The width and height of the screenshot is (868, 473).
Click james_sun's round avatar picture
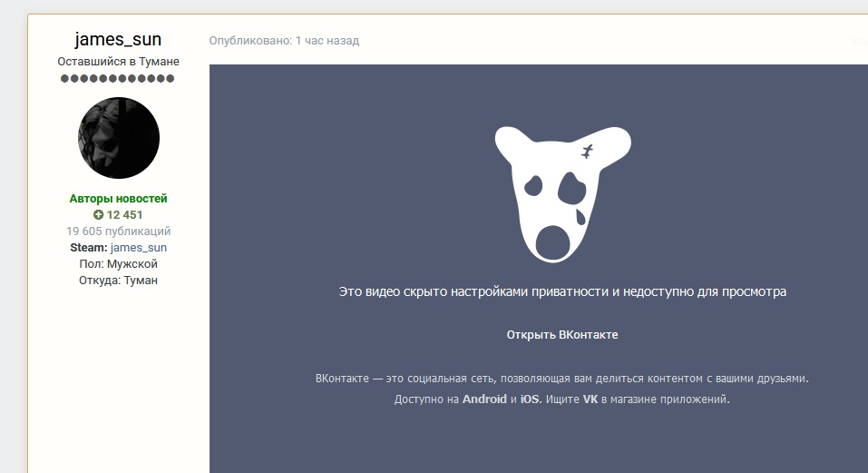[119, 138]
